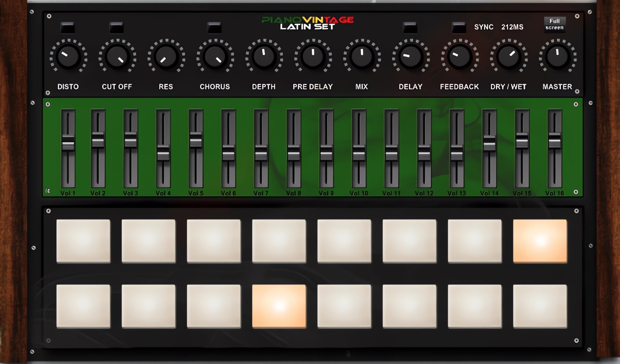Click the RES knob

point(166,57)
